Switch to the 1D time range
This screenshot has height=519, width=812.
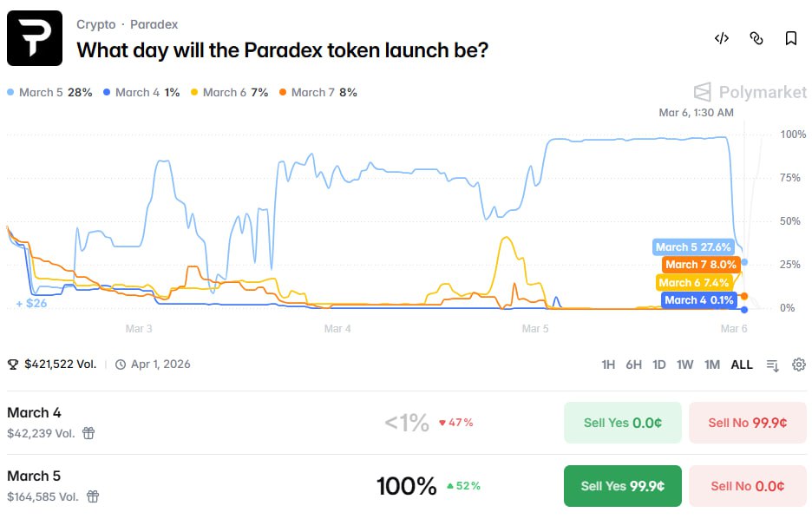coord(659,365)
